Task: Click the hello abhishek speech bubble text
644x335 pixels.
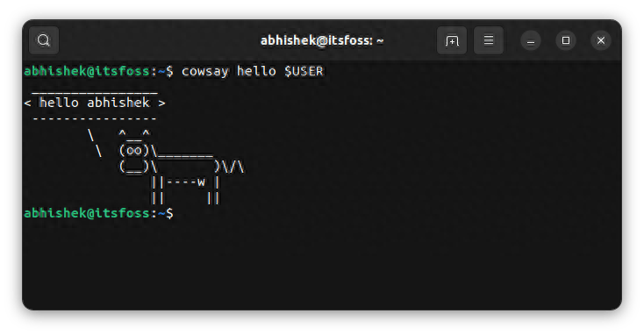Action: pos(95,103)
